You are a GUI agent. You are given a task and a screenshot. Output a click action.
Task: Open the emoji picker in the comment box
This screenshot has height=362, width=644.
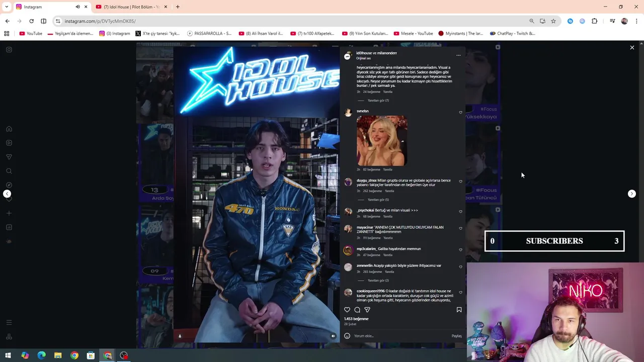[347, 336]
